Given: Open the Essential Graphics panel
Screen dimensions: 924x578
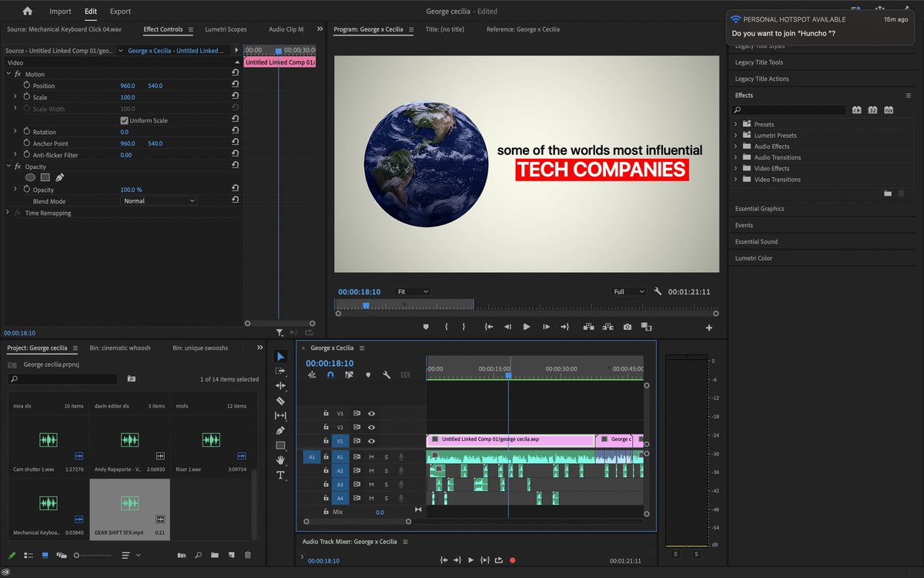Looking at the screenshot, I should (760, 209).
